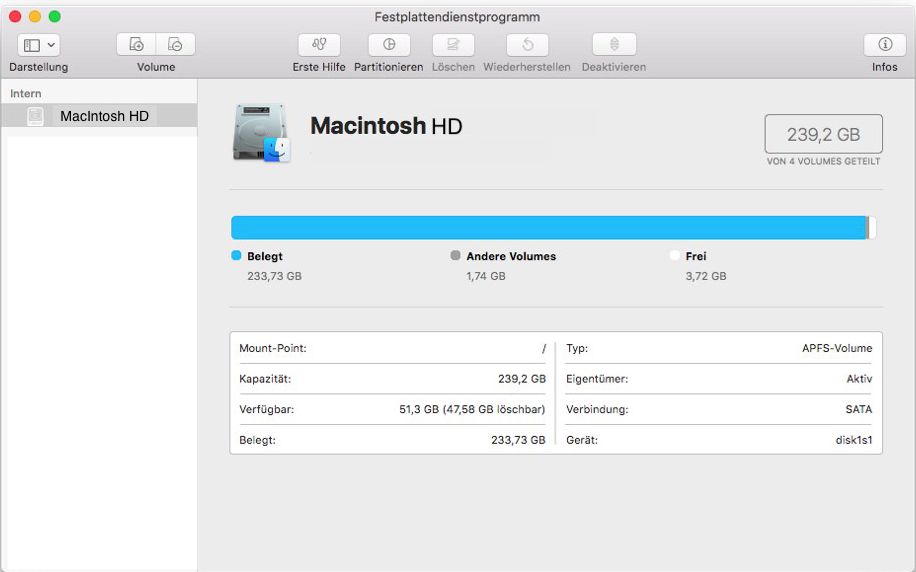
Task: Click the Erste Hilfe stethoscope icon
Action: coord(319,45)
